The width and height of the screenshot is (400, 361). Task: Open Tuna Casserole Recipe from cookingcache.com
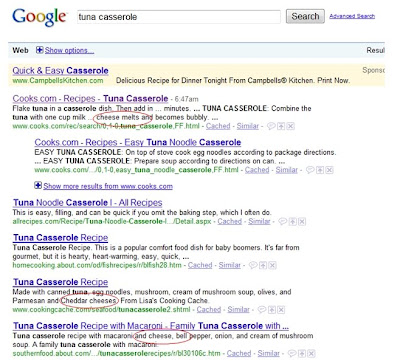[x=61, y=282]
